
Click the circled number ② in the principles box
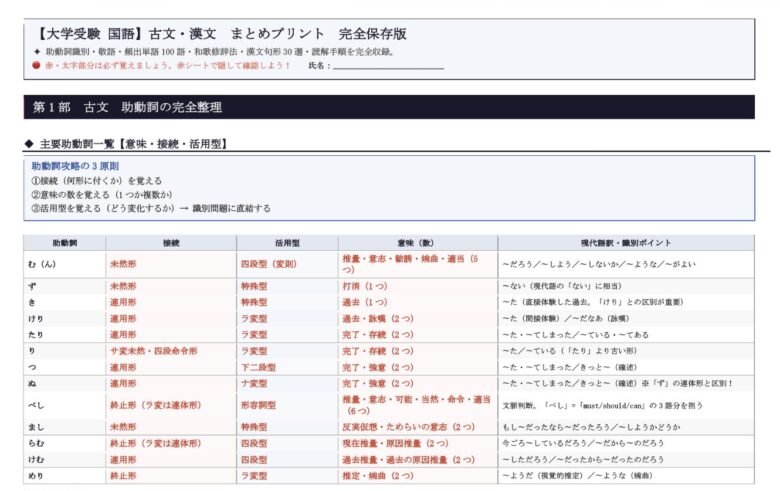tap(36, 194)
